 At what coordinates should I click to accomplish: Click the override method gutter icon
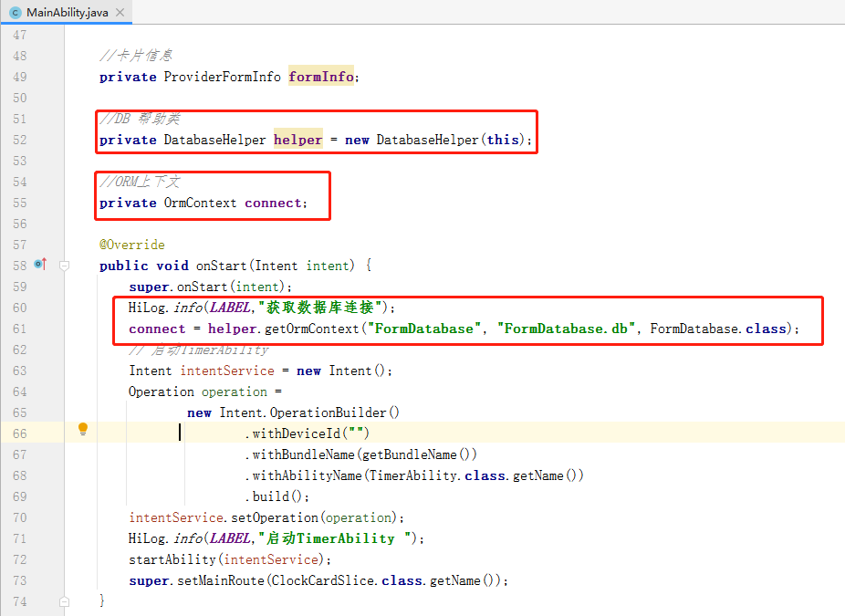click(40, 265)
